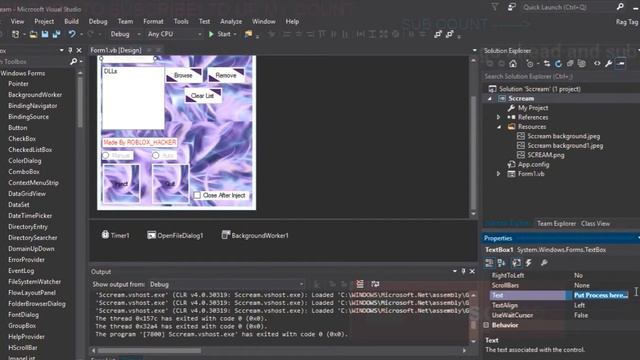Click the Browse button on form
This screenshot has height=360, width=640.
[183, 76]
